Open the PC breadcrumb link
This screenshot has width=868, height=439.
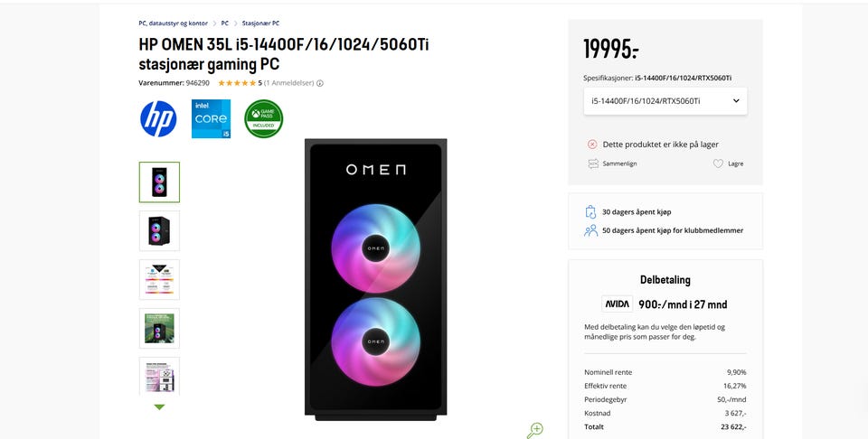[x=224, y=23]
